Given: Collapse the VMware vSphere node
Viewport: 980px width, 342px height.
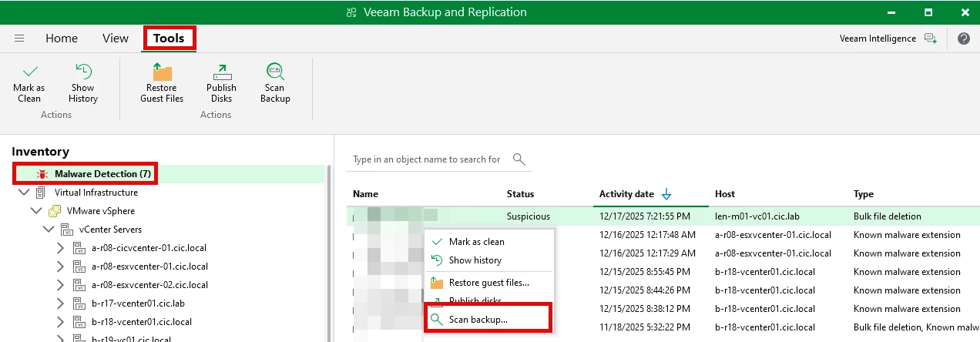Looking at the screenshot, I should [35, 211].
